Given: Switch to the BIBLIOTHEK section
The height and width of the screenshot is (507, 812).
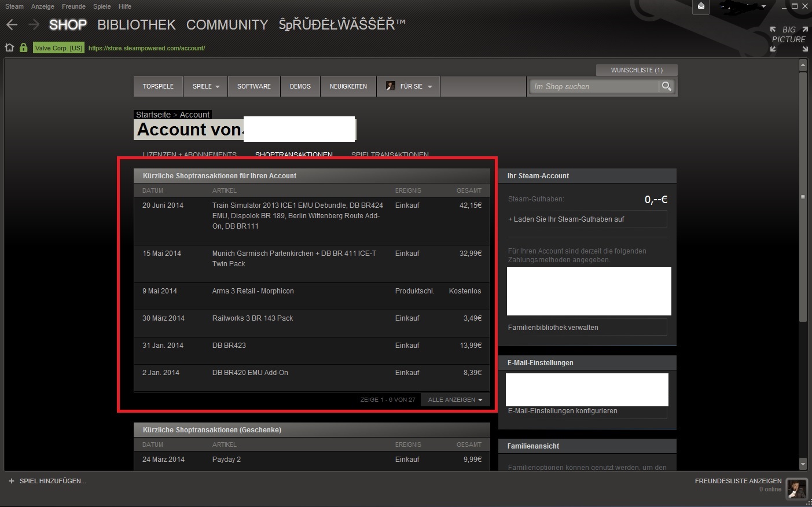Looking at the screenshot, I should click(137, 25).
